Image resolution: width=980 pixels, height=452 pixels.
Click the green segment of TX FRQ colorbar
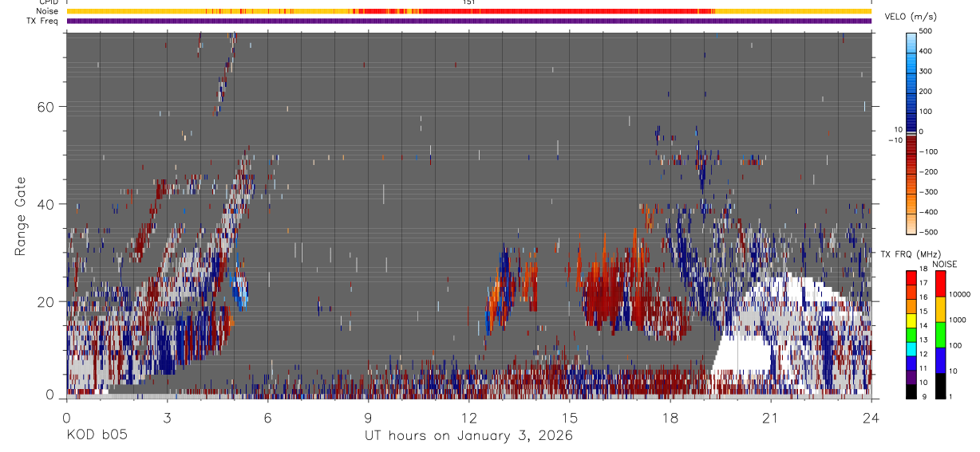point(911,334)
